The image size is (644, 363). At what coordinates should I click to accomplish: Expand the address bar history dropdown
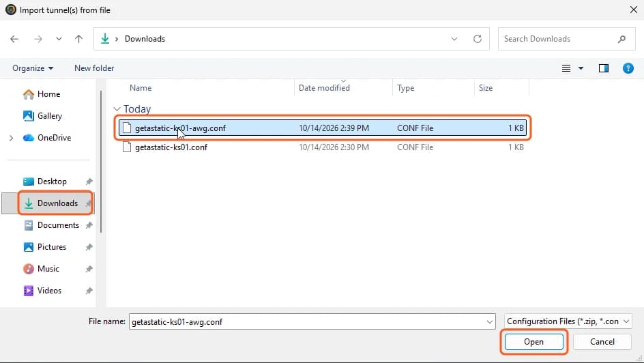point(454,39)
